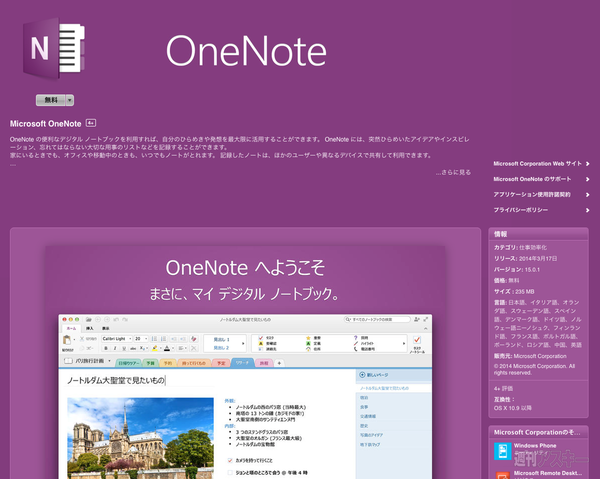The image size is (600, 479).
Task: Toggle the checked カメラを持って行くこと checkbox
Action: (x=230, y=461)
